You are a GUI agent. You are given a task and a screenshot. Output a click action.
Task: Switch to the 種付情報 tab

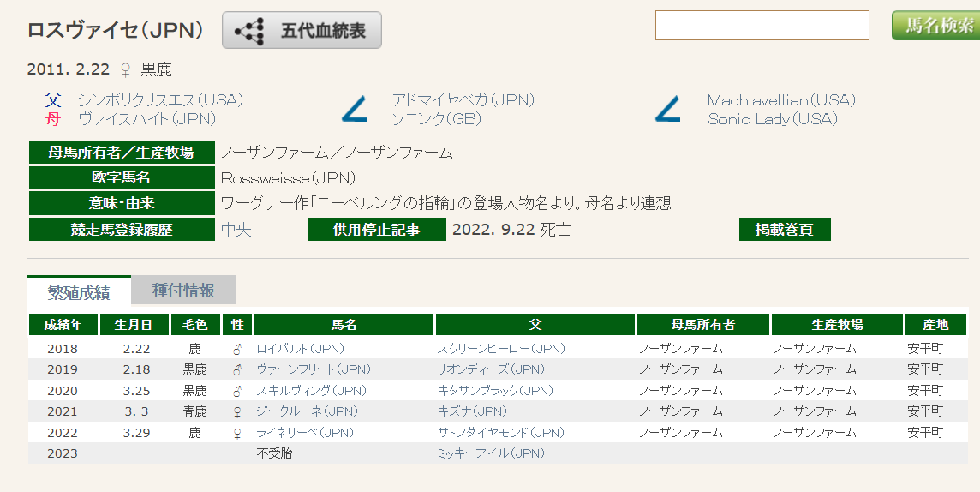coord(183,291)
